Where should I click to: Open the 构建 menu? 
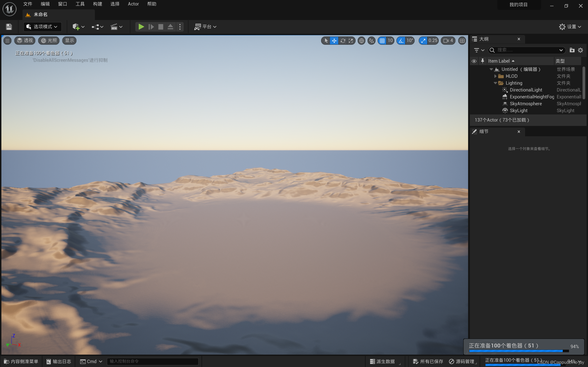coord(97,4)
